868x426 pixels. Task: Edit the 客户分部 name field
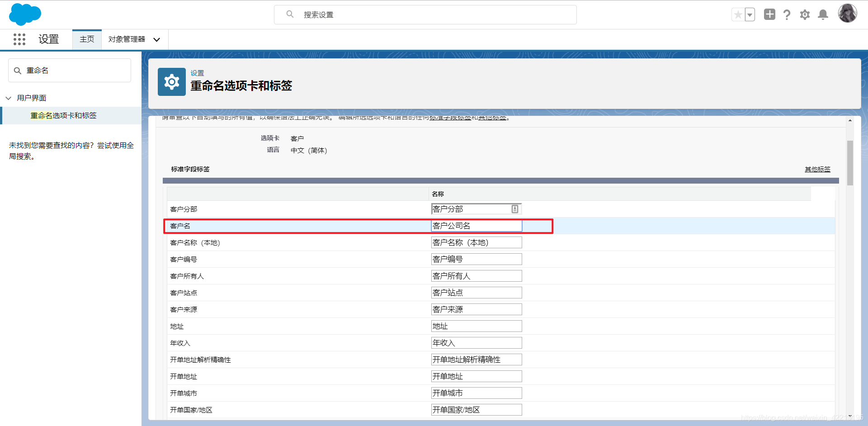476,209
